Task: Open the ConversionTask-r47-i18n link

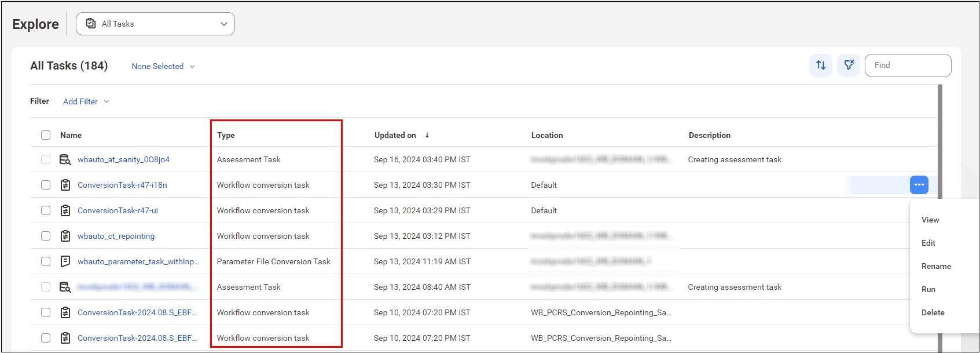Action: (x=122, y=185)
